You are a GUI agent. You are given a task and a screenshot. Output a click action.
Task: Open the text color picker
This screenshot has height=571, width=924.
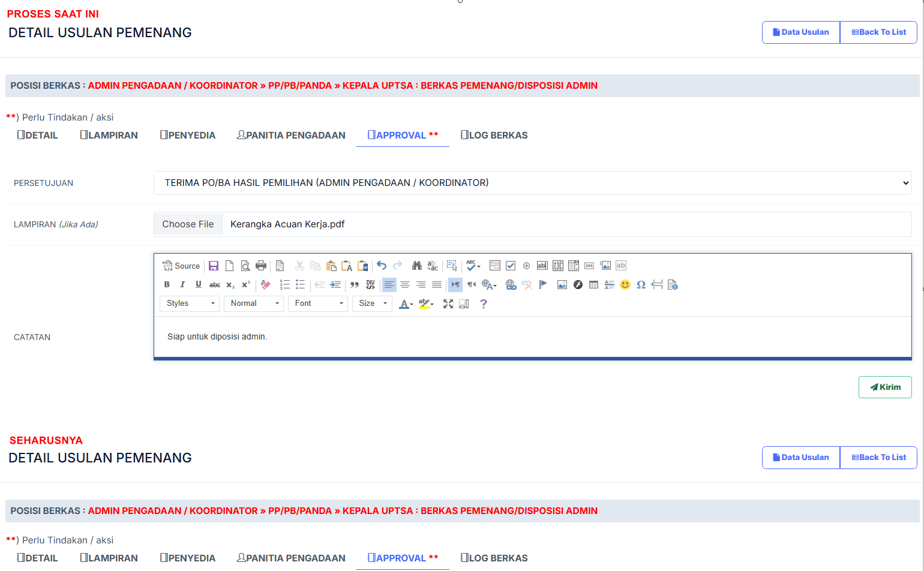(406, 304)
